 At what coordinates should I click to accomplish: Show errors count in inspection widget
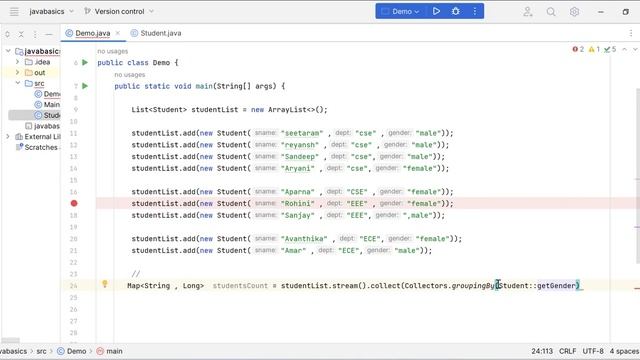(x=578, y=49)
